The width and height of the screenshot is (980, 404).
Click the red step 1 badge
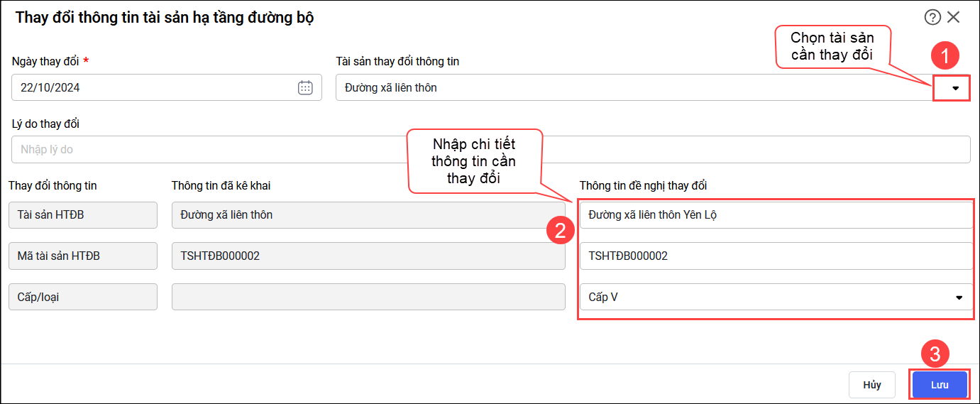[x=945, y=55]
